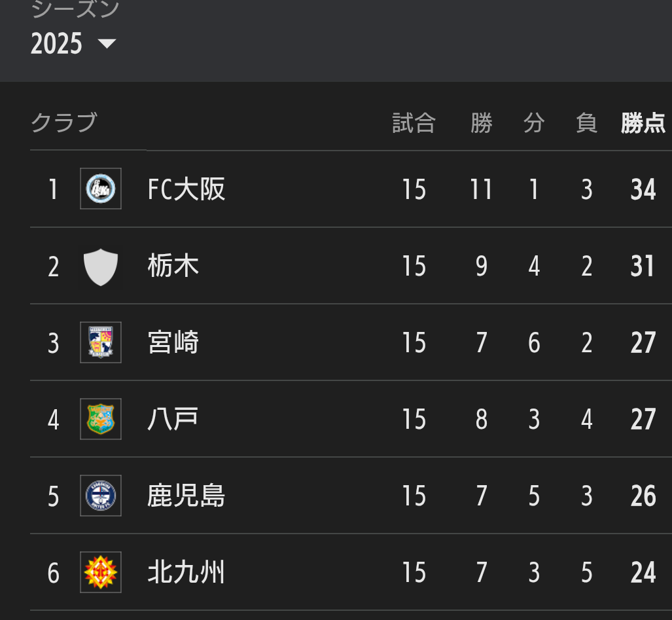Click the 負 column header
This screenshot has width=672, height=620.
(x=587, y=123)
